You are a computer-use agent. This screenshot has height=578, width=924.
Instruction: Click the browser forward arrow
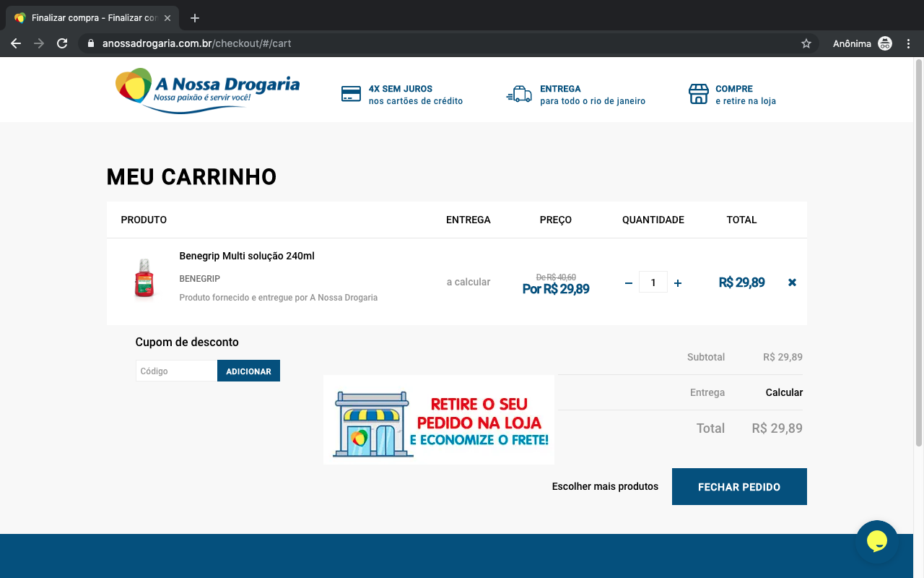click(39, 43)
